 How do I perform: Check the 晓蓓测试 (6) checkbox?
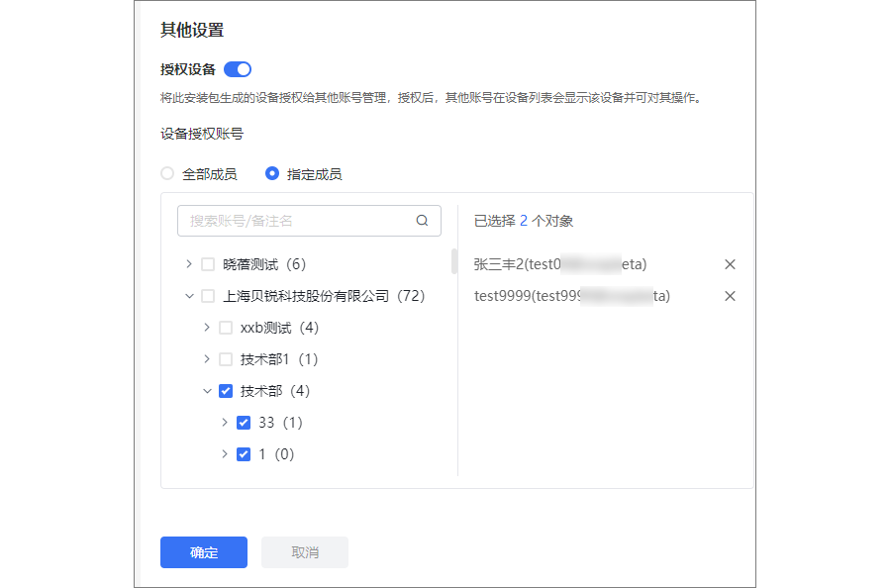(208, 264)
